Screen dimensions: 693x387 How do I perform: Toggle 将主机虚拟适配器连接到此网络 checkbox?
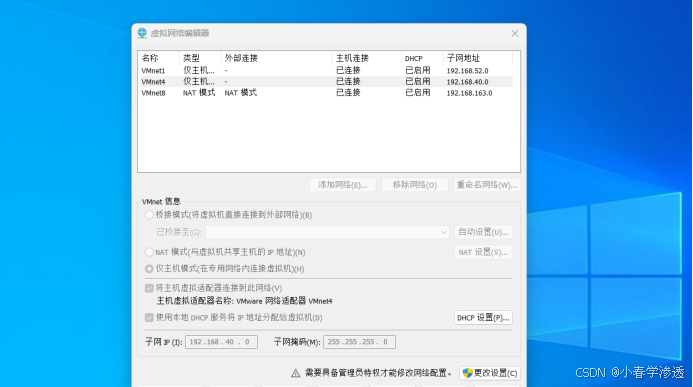point(149,288)
